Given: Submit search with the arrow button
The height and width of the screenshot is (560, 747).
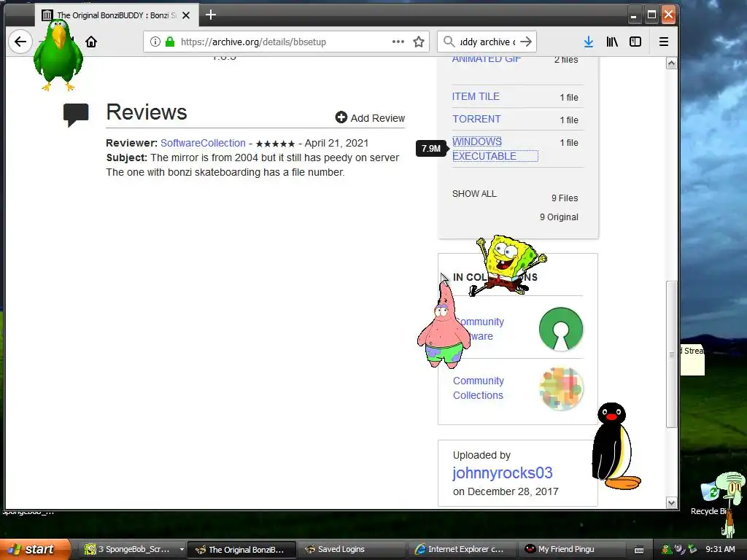Looking at the screenshot, I should 526,42.
